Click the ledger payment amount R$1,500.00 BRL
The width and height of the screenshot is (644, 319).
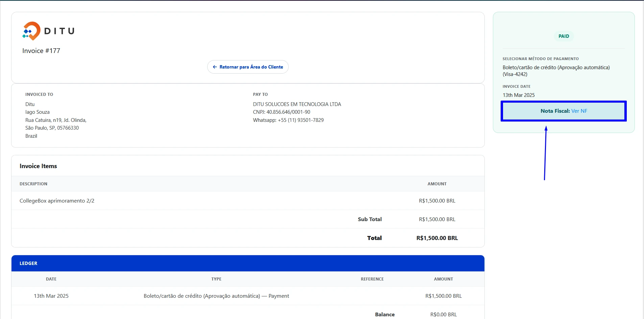(x=444, y=296)
